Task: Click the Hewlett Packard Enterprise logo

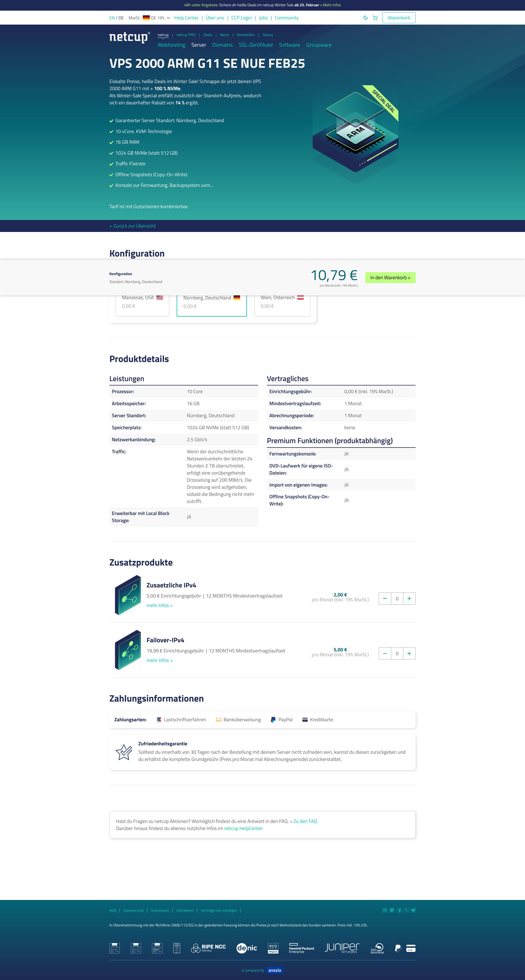Action: (302, 948)
